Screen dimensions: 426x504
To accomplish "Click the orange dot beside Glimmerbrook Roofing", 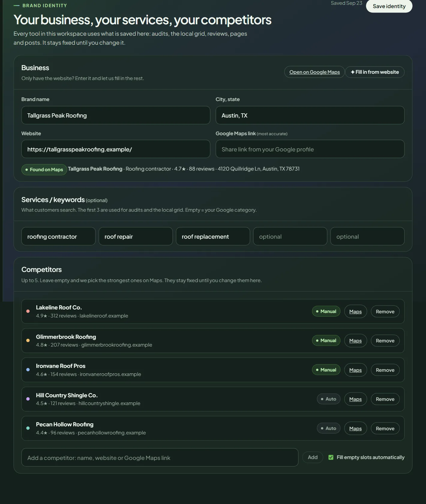I will (x=28, y=340).
